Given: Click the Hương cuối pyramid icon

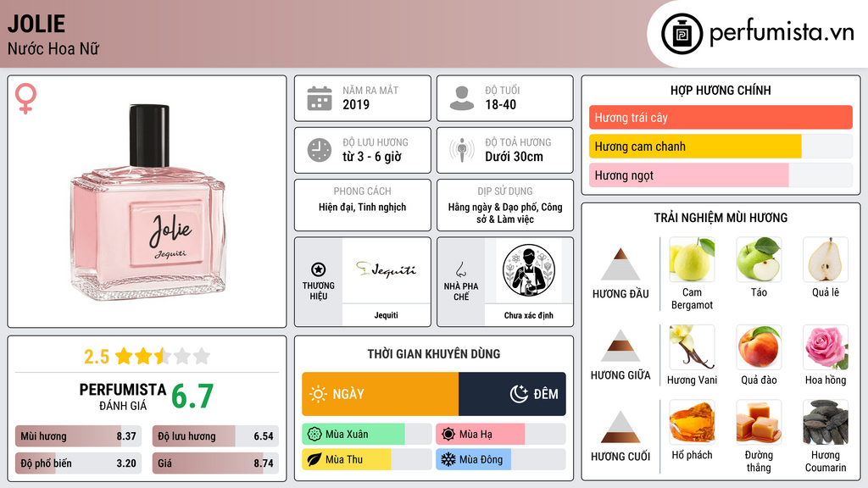Looking at the screenshot, I should (x=620, y=427).
